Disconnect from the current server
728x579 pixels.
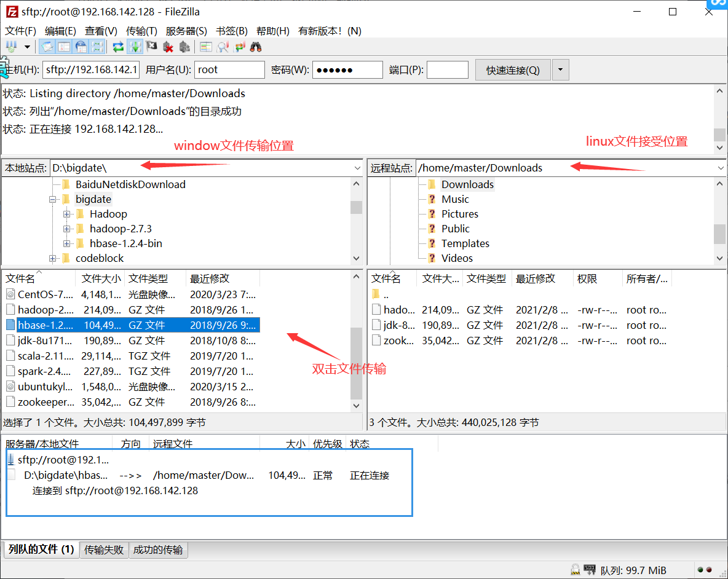point(168,47)
